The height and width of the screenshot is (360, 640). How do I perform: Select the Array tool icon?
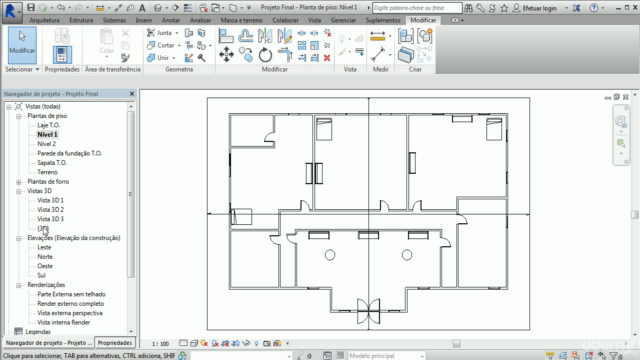click(302, 45)
